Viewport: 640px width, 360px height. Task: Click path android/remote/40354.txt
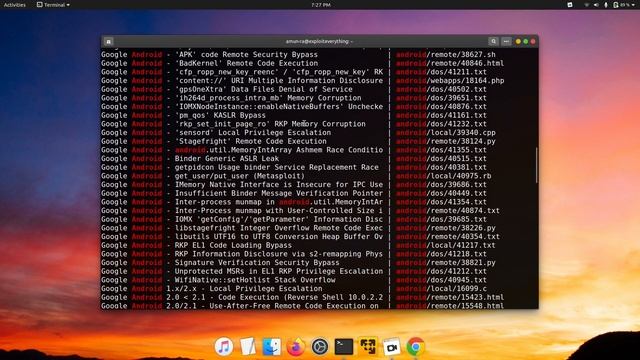pos(447,236)
